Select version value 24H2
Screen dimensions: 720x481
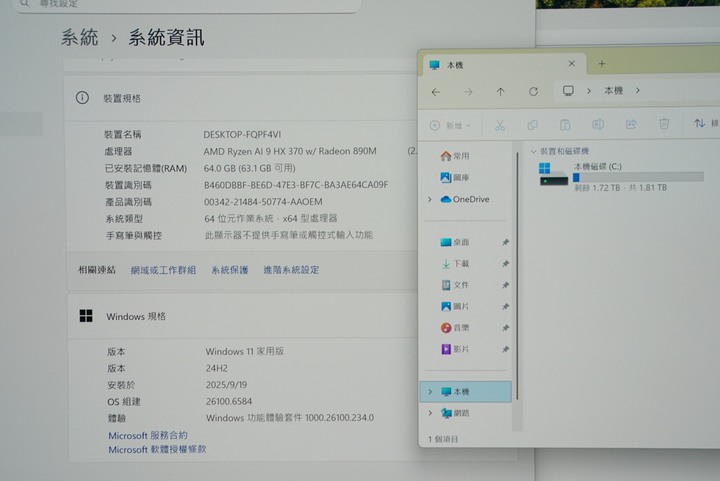pyautogui.click(x=217, y=368)
